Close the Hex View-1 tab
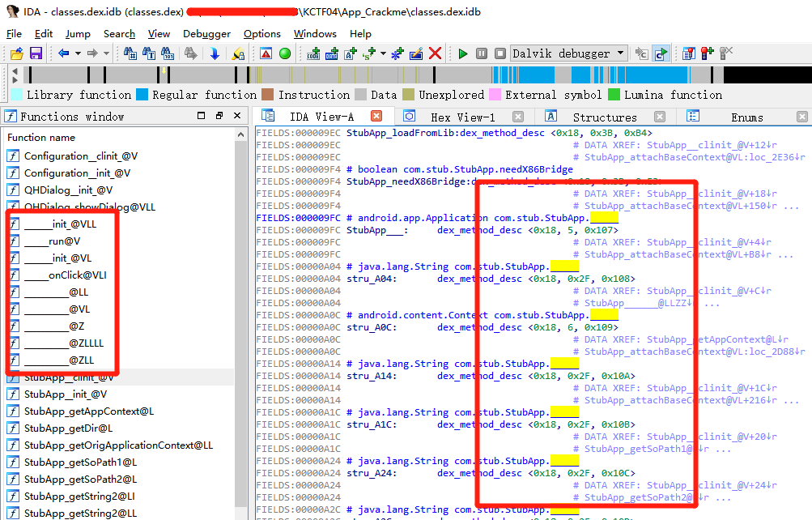 tap(518, 117)
